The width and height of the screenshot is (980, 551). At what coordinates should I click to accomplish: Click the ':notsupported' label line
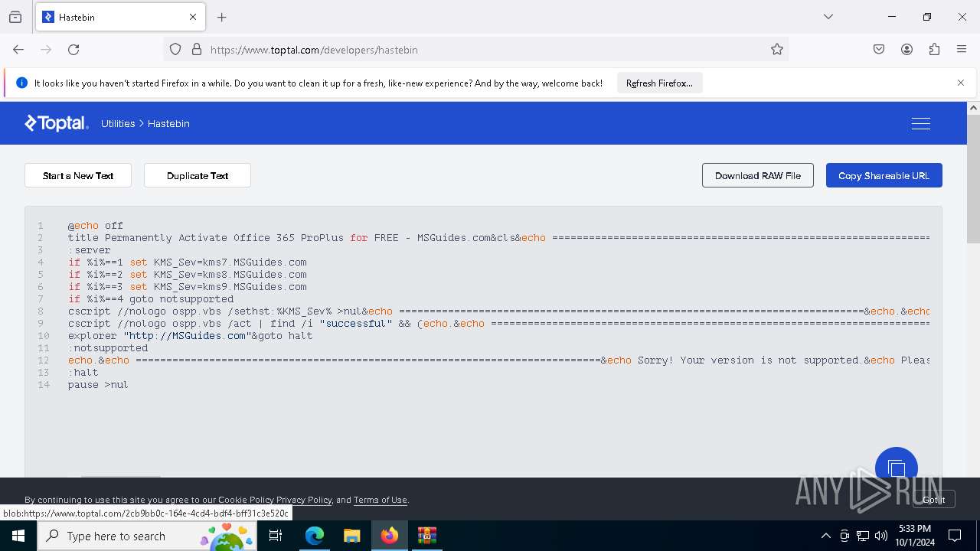108,348
